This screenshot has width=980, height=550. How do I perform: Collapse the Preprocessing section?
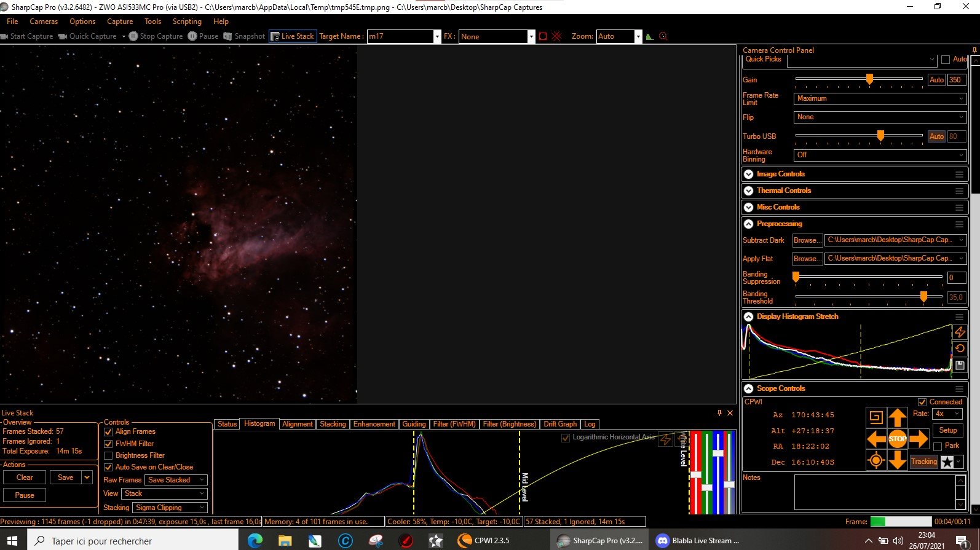(x=749, y=224)
